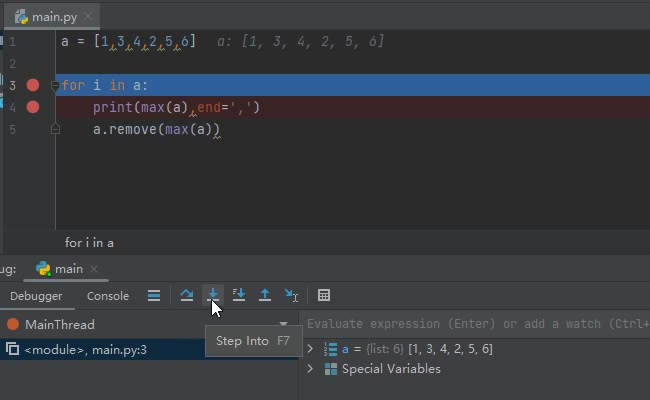This screenshot has width=650, height=400.
Task: Expand the Special Variables node
Action: pos(310,369)
